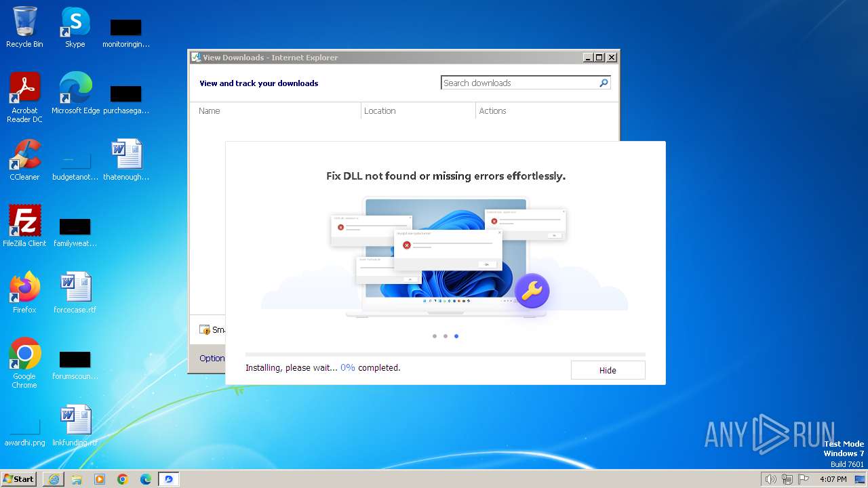Launch FileZilla Client shortcut
Image resolution: width=868 pixels, height=488 pixels.
(x=24, y=225)
